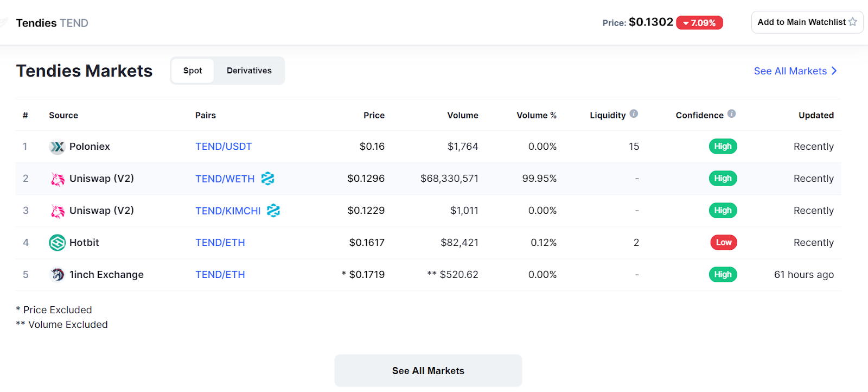Image resolution: width=868 pixels, height=392 pixels.
Task: Open the blue See All Markets link
Action: point(795,71)
